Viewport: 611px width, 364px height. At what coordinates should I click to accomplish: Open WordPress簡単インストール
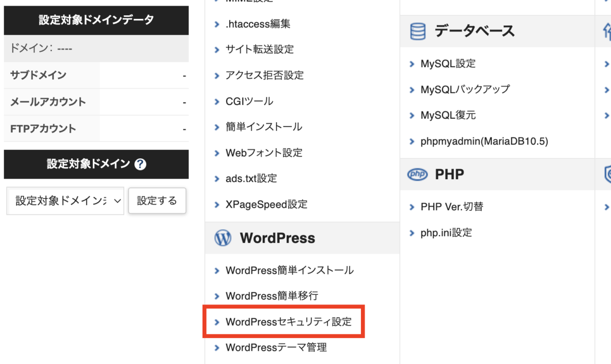pyautogui.click(x=290, y=270)
